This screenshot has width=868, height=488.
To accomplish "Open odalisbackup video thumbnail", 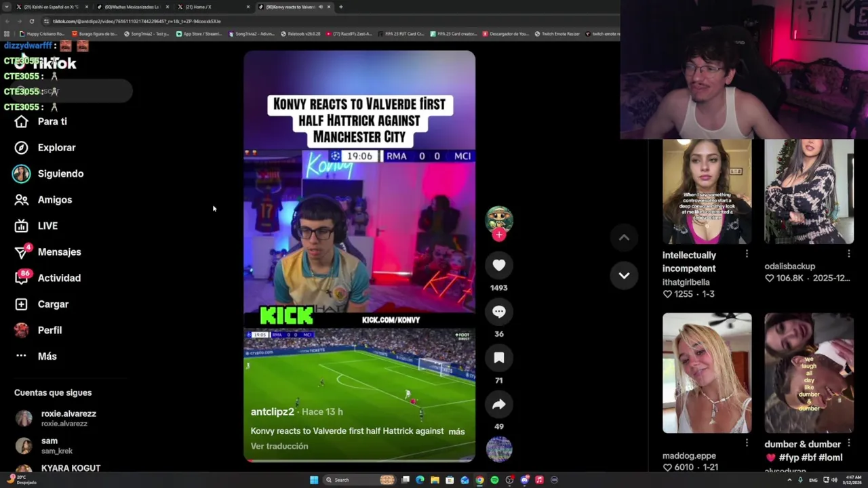I will [809, 191].
